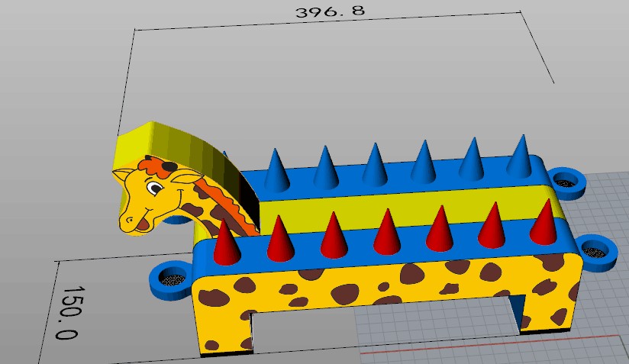This screenshot has height=364, width=629.
Task: Pick the blue mounting ring below giraffe head
Action: point(170,280)
